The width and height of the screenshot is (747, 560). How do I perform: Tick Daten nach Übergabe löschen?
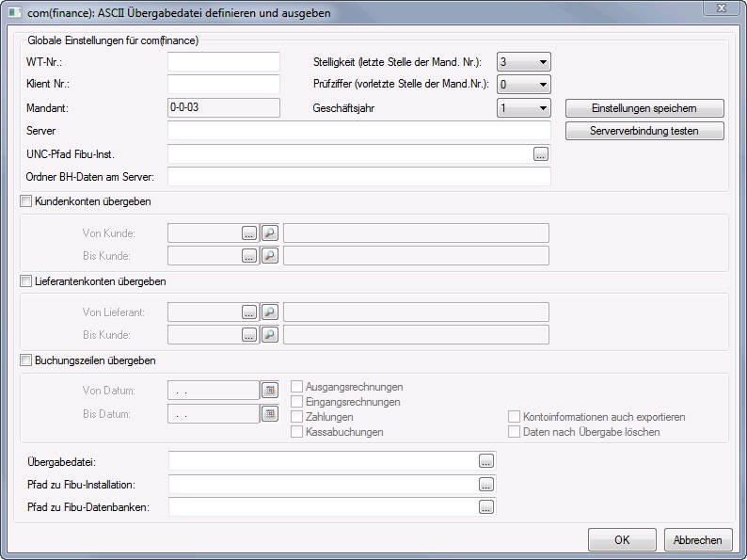click(x=514, y=432)
